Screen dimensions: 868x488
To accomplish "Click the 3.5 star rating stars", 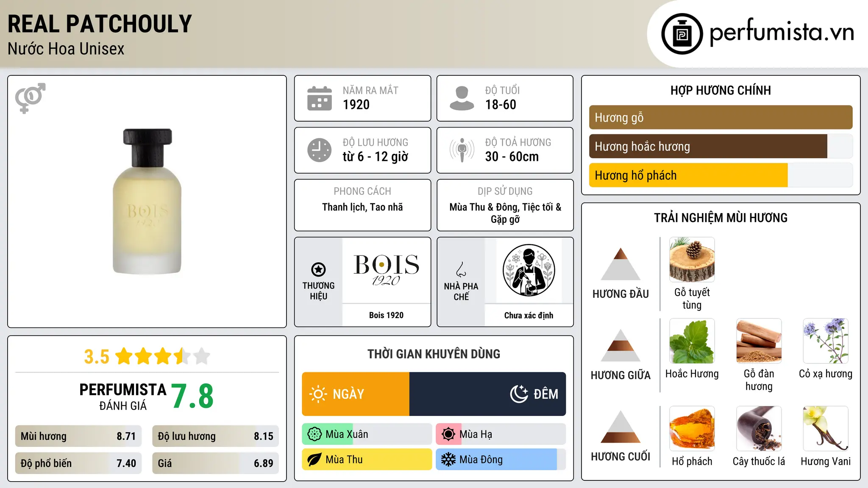I will 163,356.
